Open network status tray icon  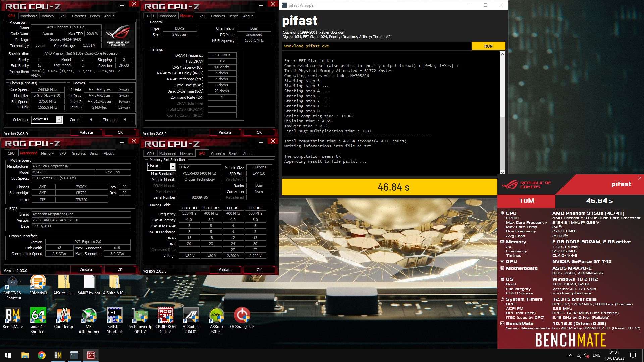tap(579, 355)
